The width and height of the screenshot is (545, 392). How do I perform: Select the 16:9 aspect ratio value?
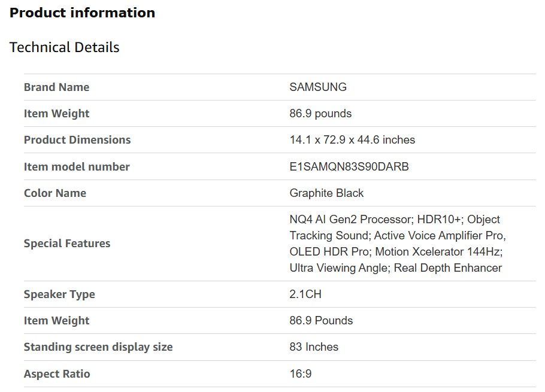[301, 374]
